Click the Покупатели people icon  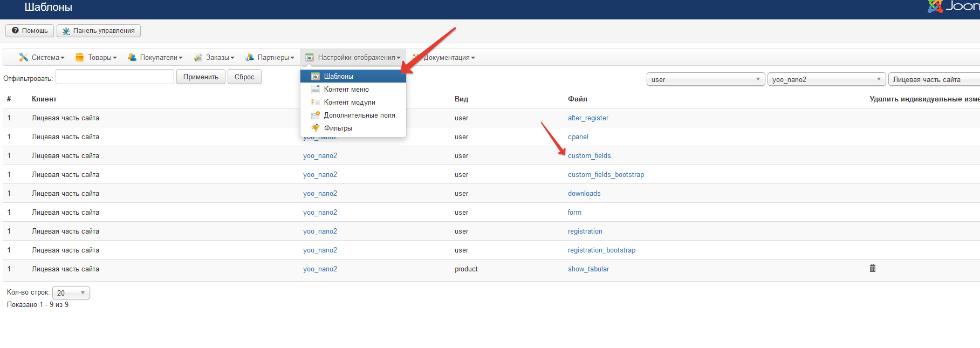coord(132,57)
